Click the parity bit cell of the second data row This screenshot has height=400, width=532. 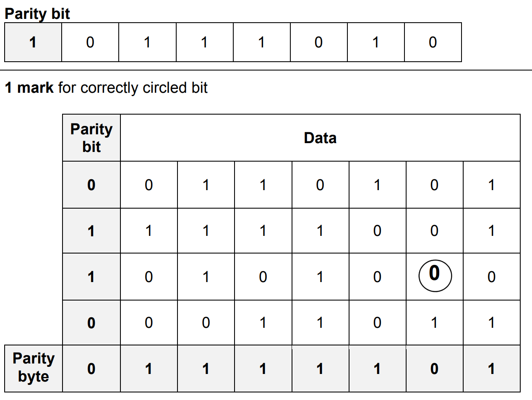pyautogui.click(x=91, y=231)
